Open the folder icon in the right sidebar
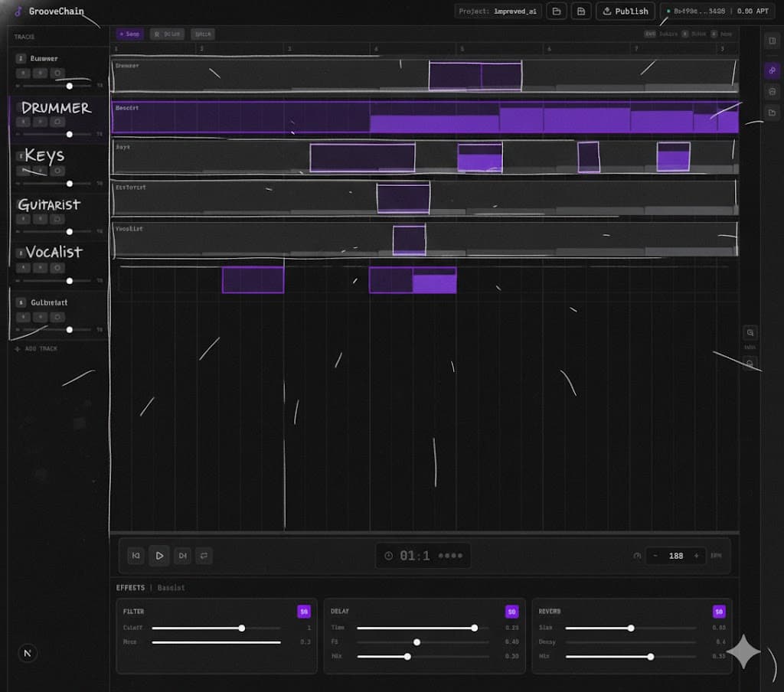Screen dimensions: 784x692 (773, 113)
